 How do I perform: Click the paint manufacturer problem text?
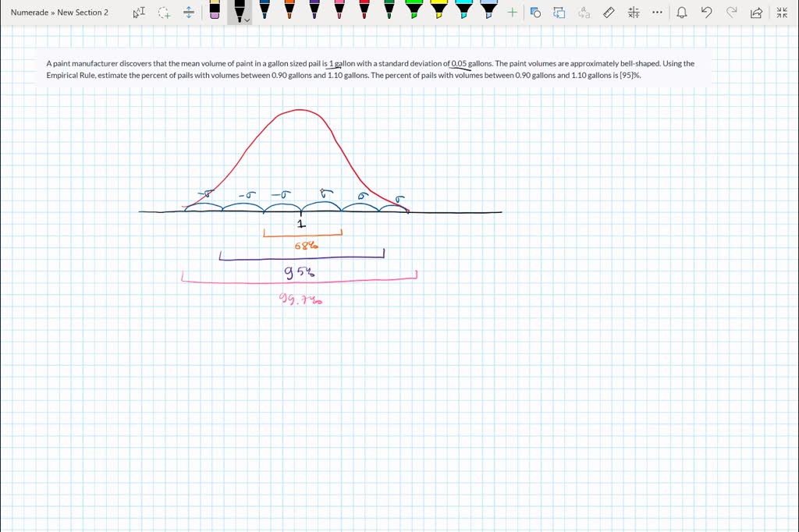pos(370,69)
